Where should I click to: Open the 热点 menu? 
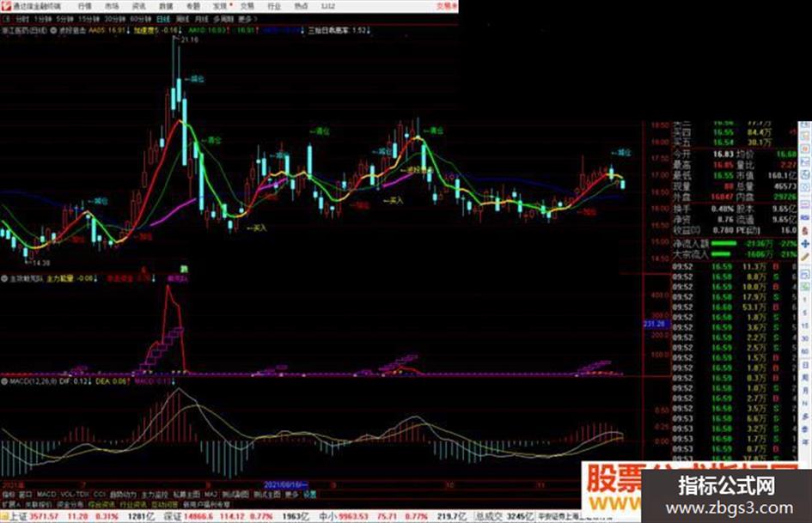pos(301,6)
